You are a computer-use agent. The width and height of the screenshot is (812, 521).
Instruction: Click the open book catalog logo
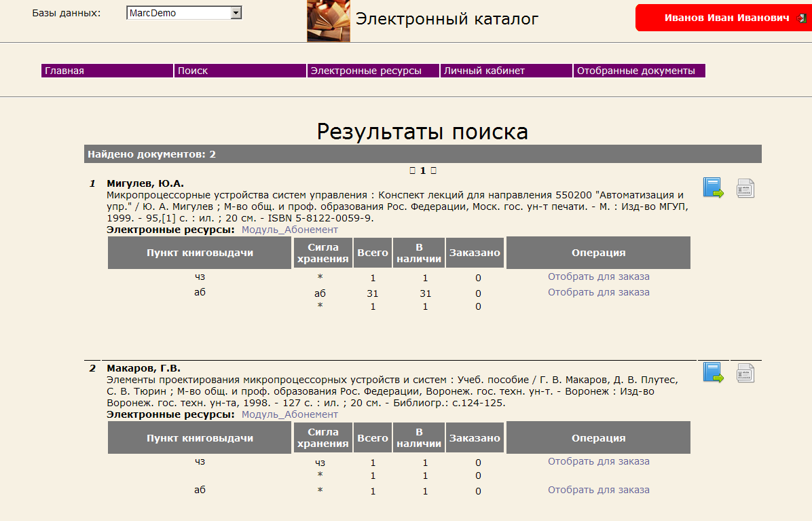(329, 20)
